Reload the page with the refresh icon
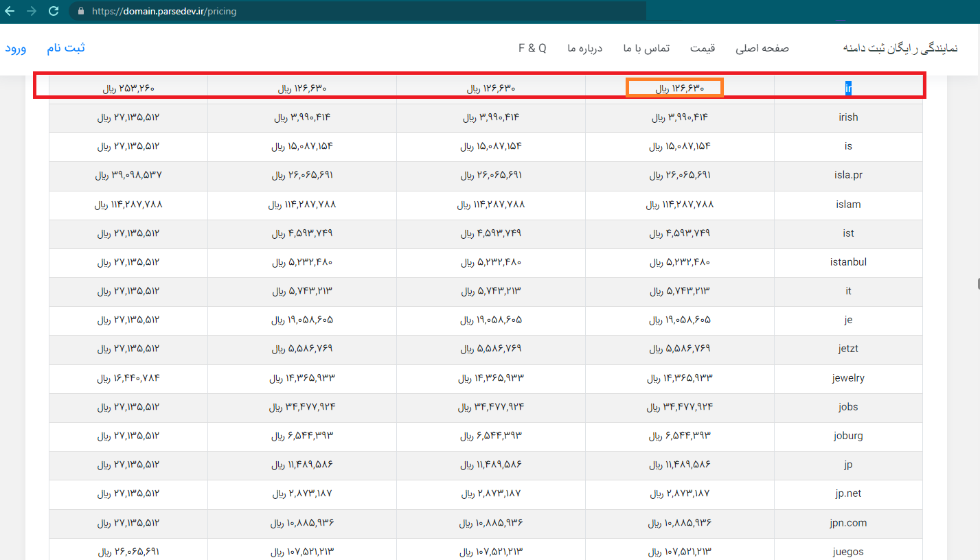Image resolution: width=980 pixels, height=560 pixels. (54, 11)
